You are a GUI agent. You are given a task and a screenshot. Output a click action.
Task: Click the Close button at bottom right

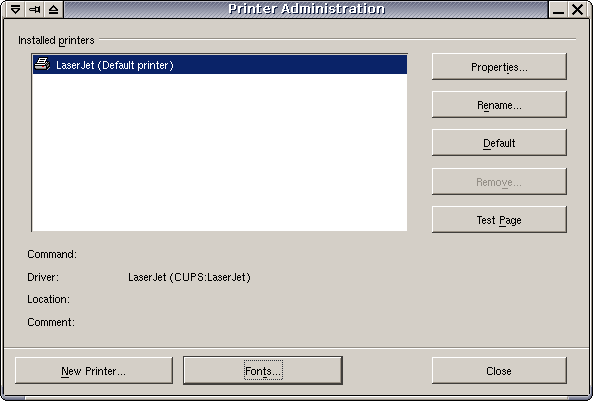click(499, 371)
